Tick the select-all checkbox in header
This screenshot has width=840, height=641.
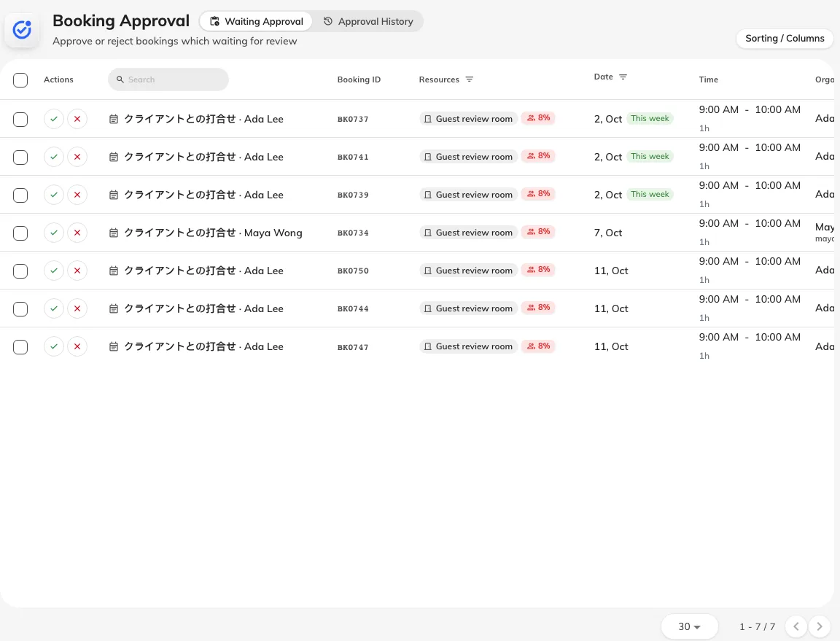[x=20, y=80]
